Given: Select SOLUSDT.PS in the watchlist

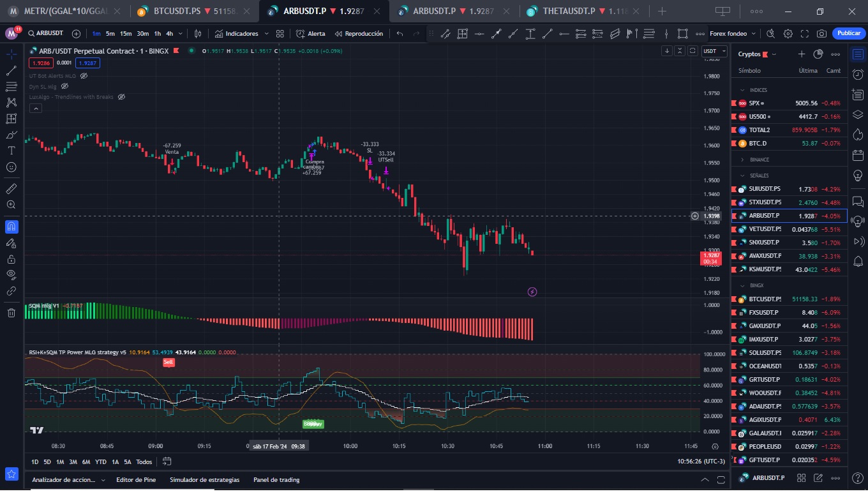Looking at the screenshot, I should pos(765,353).
